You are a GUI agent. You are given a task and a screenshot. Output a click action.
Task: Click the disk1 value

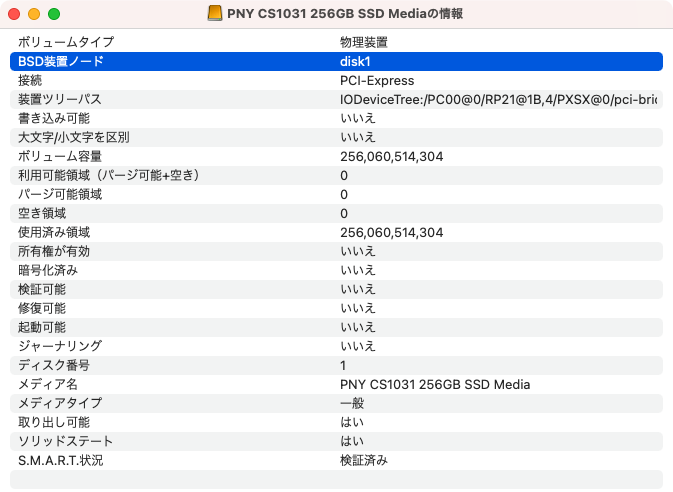(x=355, y=61)
